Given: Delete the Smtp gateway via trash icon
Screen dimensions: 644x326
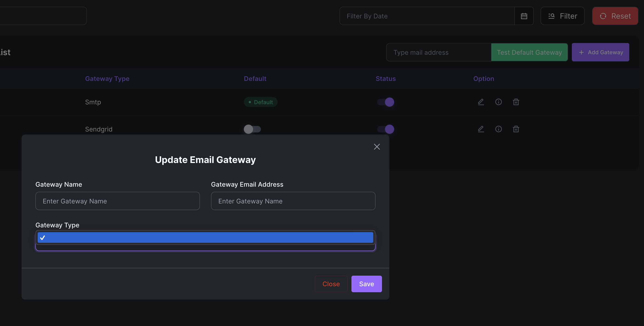Looking at the screenshot, I should 516,102.
